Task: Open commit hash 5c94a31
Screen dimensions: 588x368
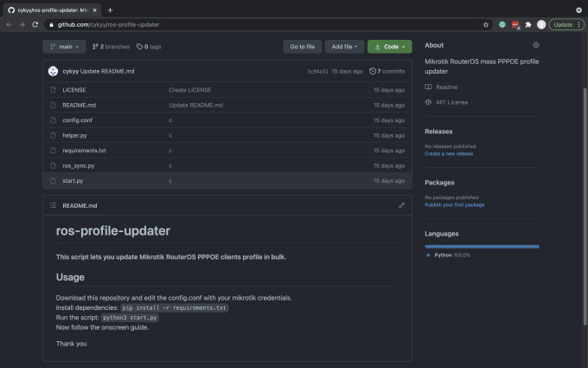Action: tap(317, 71)
